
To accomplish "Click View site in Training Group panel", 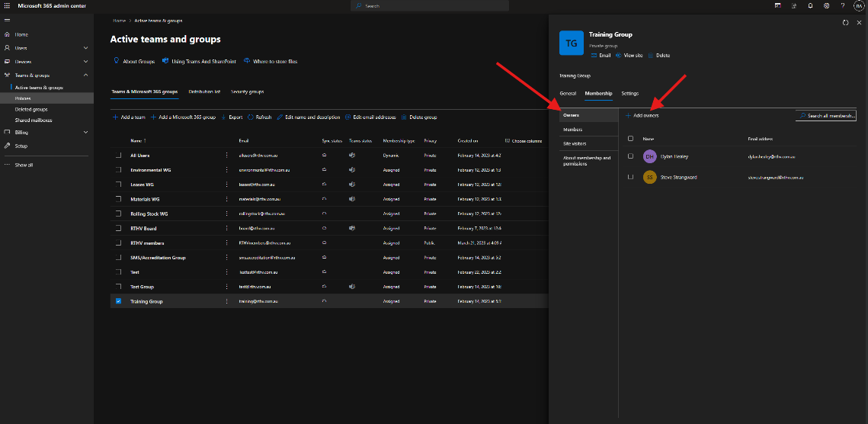I will coord(629,56).
